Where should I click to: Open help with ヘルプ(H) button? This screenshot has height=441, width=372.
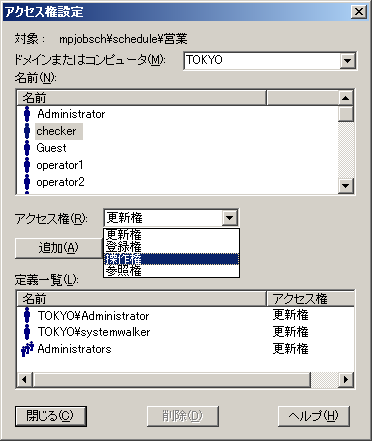(314, 416)
